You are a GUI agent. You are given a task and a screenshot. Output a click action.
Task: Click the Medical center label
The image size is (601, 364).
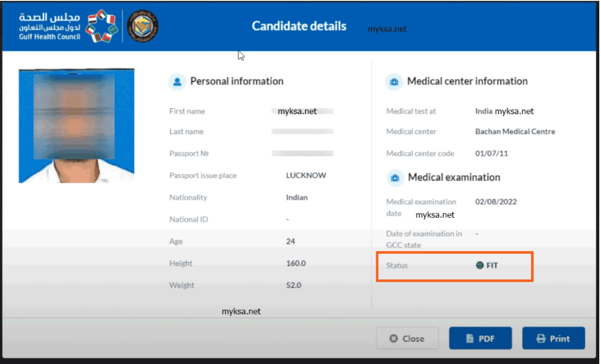pos(412,132)
